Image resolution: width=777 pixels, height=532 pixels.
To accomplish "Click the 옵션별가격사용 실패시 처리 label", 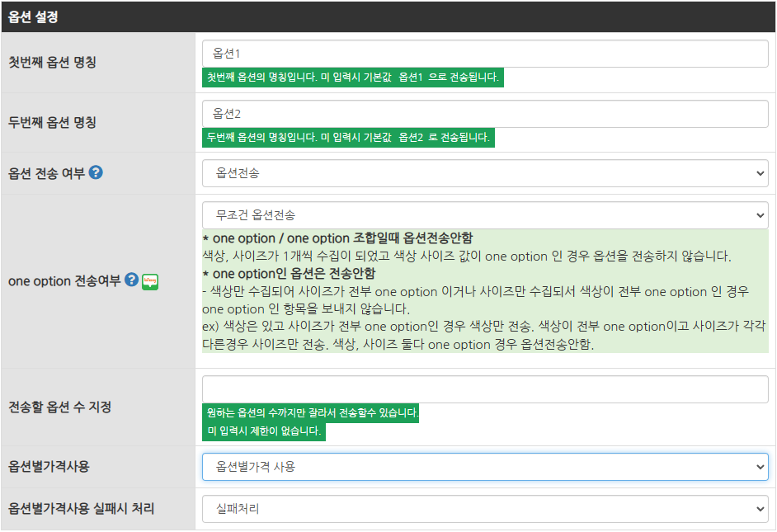I will [x=81, y=509].
